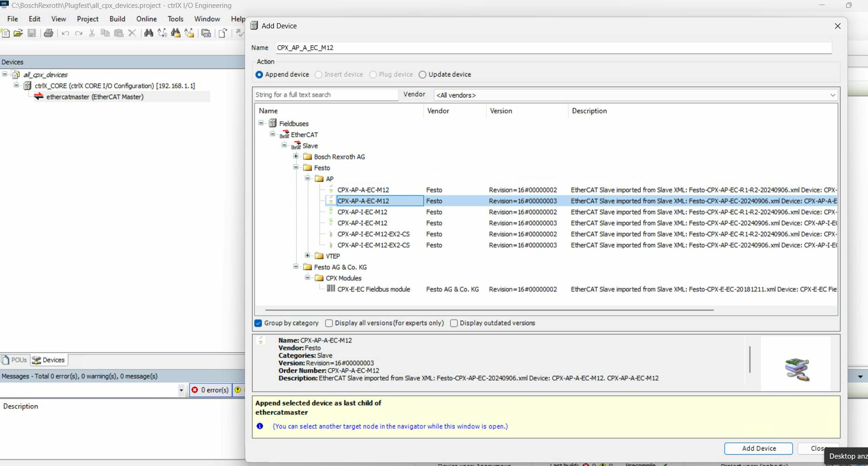The width and height of the screenshot is (868, 466).
Task: Enable Display outdated versions checkbox
Action: 454,323
